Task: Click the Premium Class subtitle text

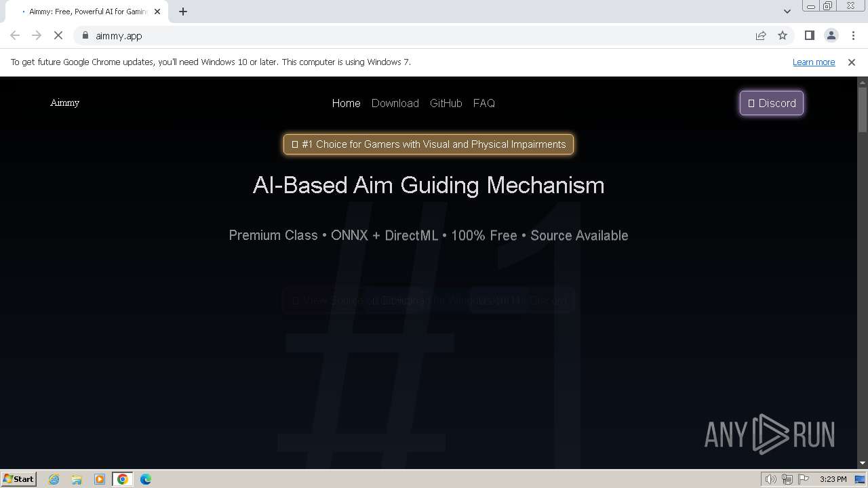Action: [429, 235]
